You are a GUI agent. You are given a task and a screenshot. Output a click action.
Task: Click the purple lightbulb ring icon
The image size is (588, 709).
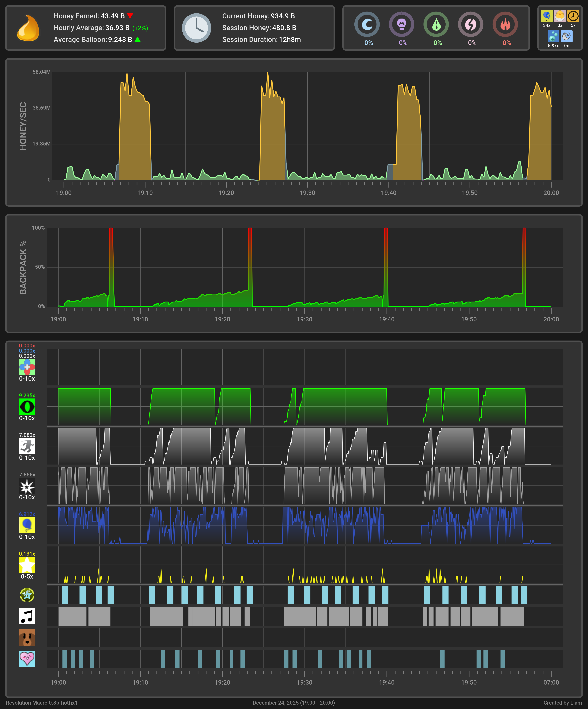point(401,24)
